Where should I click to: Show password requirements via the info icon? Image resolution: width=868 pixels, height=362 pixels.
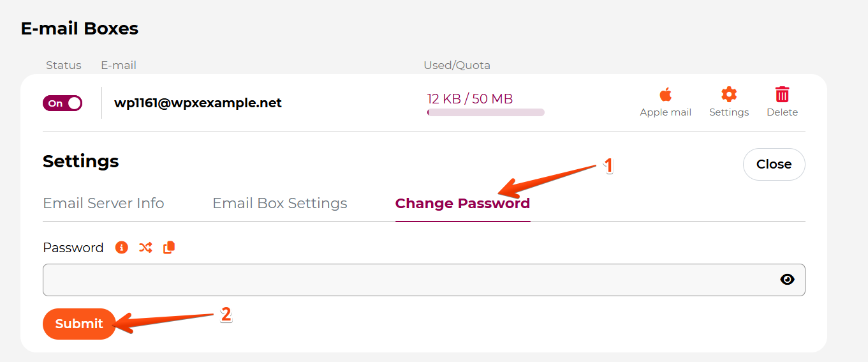pos(121,247)
